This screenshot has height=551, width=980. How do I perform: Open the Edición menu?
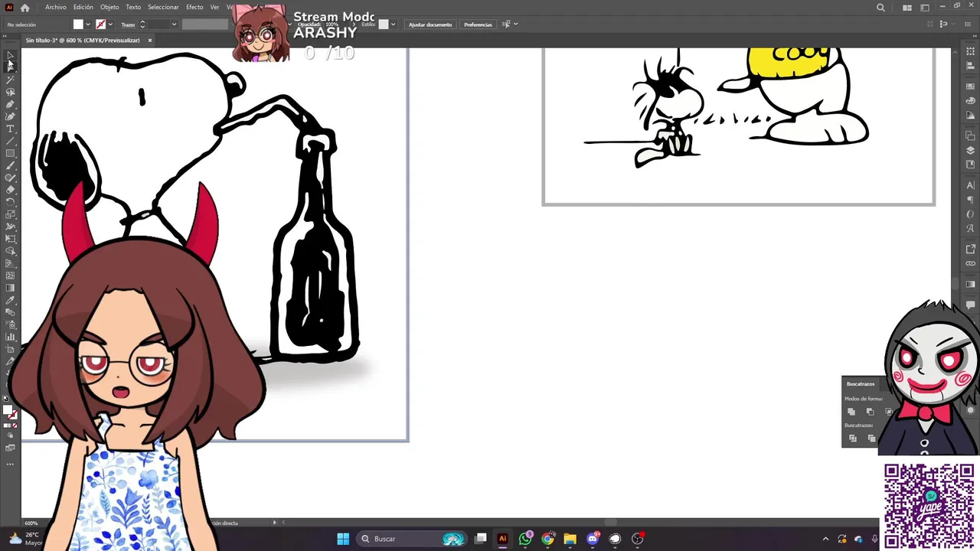pos(83,8)
